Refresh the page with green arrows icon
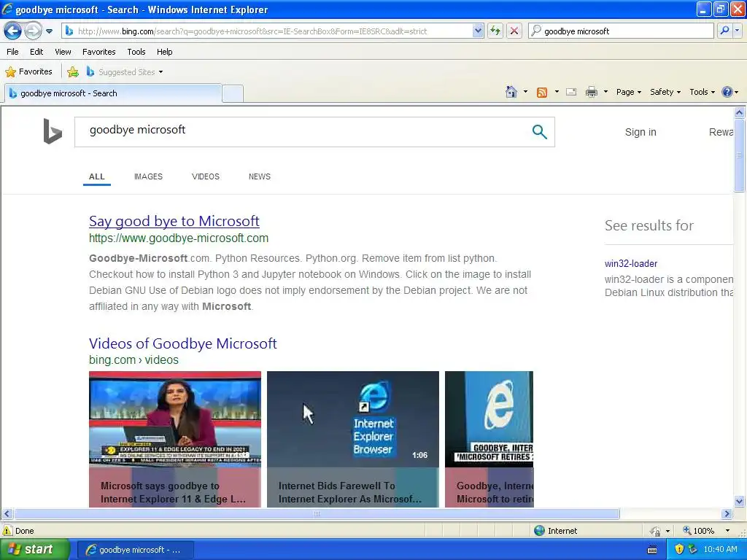Image resolution: width=747 pixels, height=560 pixels. pyautogui.click(x=495, y=31)
